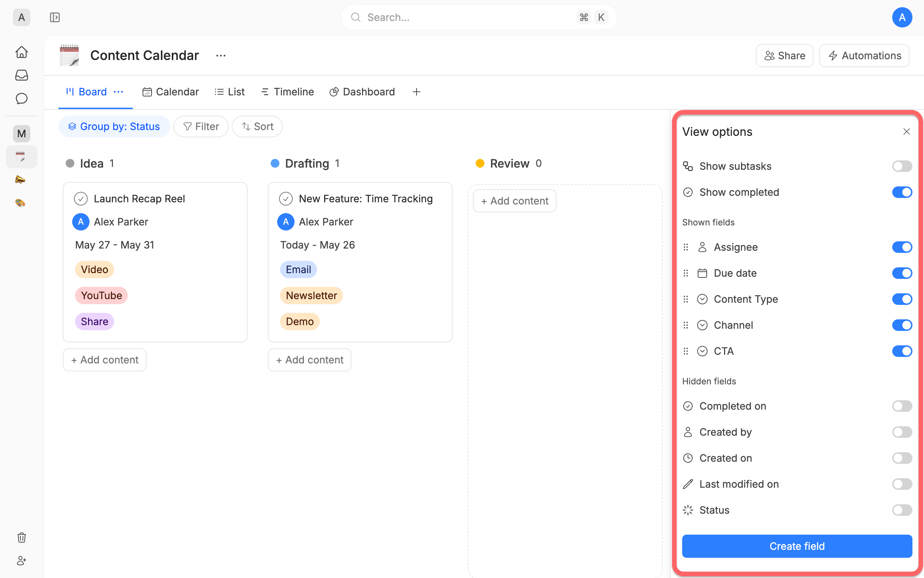Image resolution: width=924 pixels, height=578 pixels.
Task: Open the Home sidebar icon
Action: 21,52
